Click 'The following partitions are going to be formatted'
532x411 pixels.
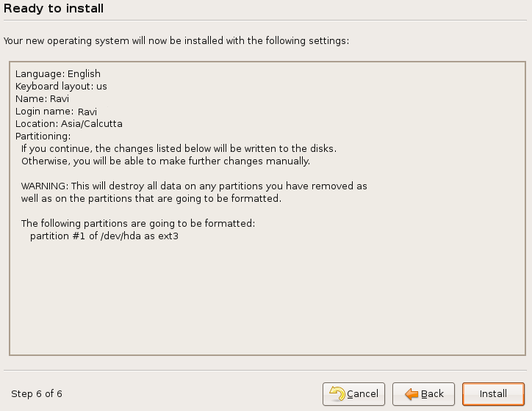pyautogui.click(x=138, y=224)
